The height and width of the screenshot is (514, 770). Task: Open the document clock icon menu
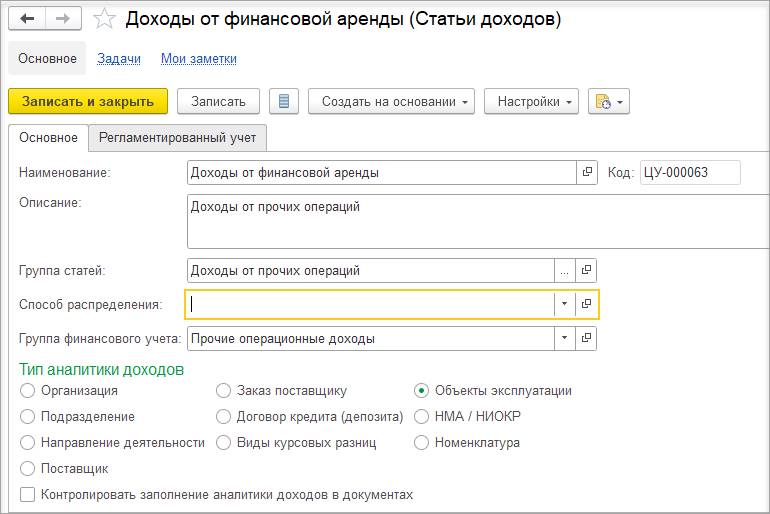(608, 101)
